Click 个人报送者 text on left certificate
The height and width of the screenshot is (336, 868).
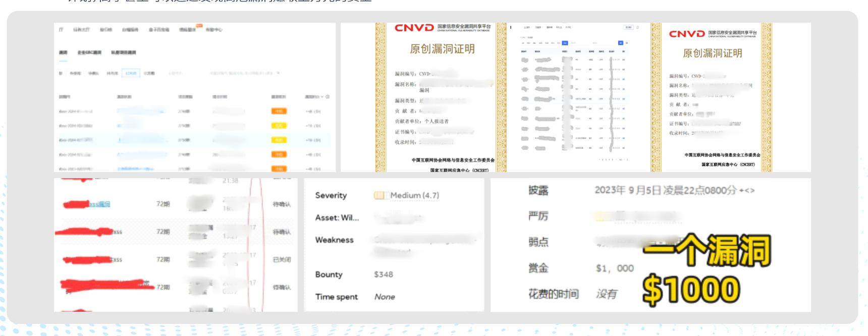(x=437, y=122)
